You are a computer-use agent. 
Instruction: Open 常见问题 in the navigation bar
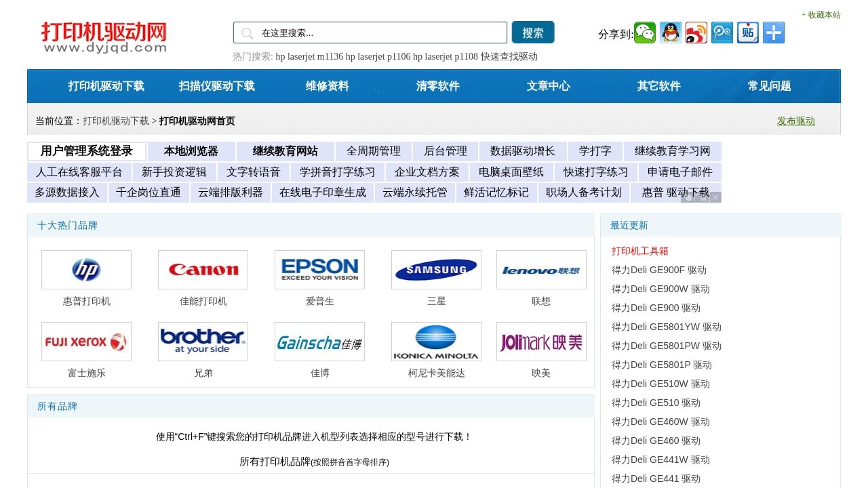(769, 86)
